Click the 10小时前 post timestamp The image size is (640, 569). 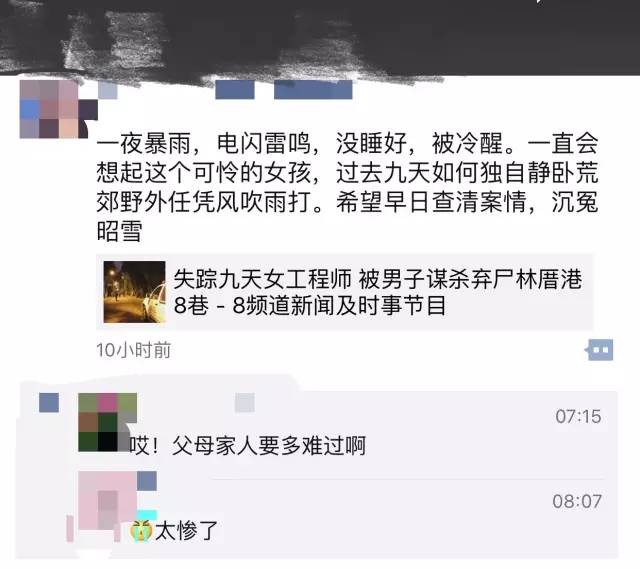tap(133, 350)
